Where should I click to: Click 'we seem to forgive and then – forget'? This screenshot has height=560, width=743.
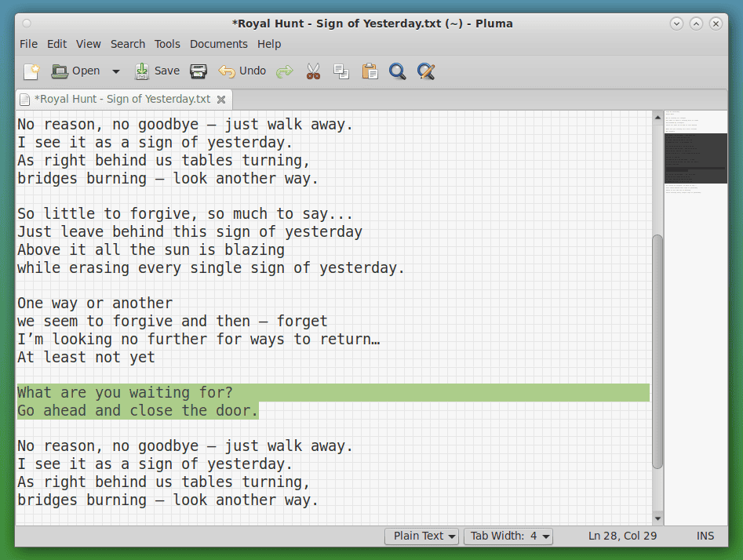pyautogui.click(x=173, y=322)
